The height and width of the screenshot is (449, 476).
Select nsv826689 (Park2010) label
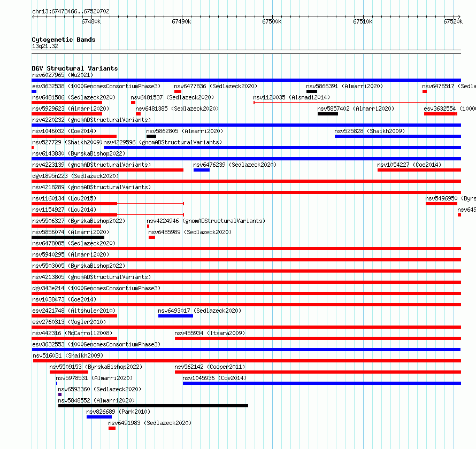118,412
